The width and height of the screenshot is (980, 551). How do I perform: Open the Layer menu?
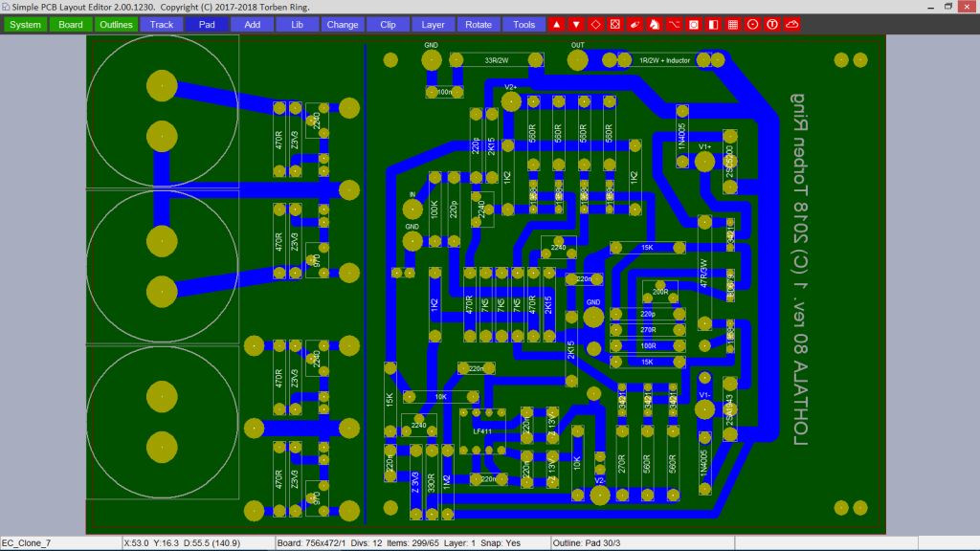click(433, 24)
